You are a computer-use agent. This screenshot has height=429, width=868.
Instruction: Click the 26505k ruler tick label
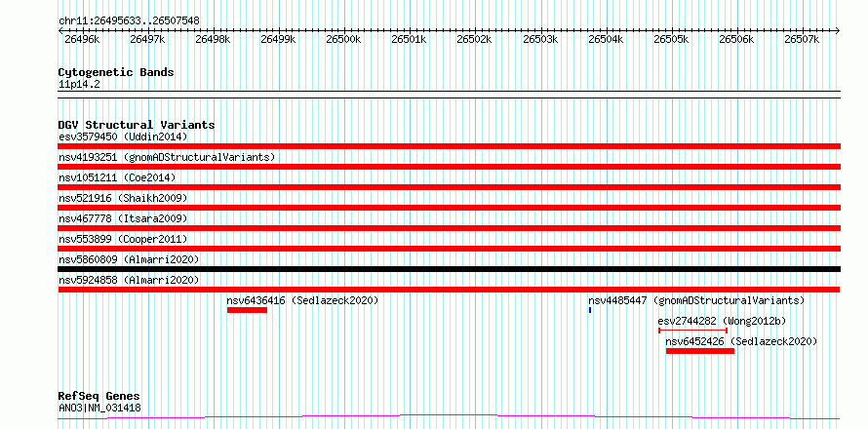pyautogui.click(x=671, y=39)
